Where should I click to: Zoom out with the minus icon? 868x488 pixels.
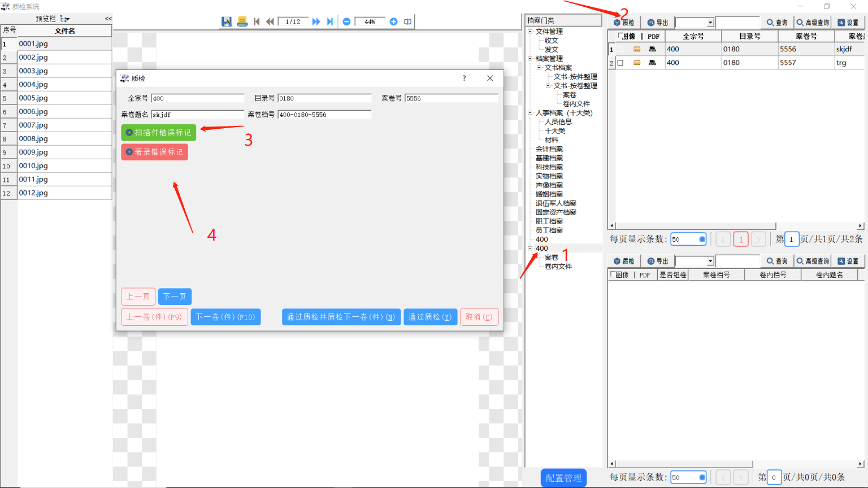pos(346,21)
